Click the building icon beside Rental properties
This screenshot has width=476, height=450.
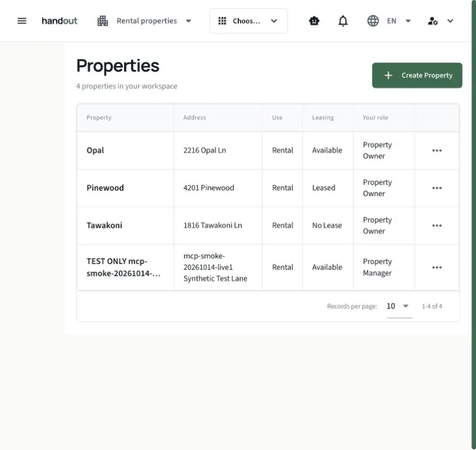coord(103,21)
